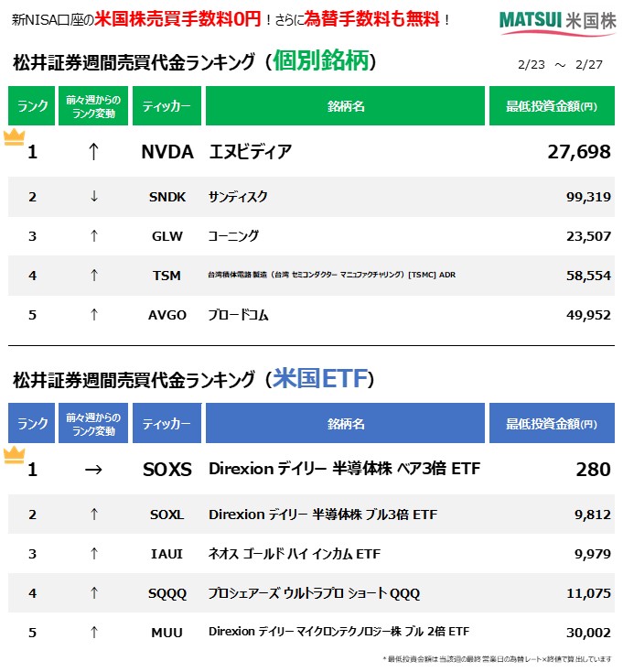Click the stock name エヌビディア
Screen dimensions: 623x672
click(x=251, y=152)
